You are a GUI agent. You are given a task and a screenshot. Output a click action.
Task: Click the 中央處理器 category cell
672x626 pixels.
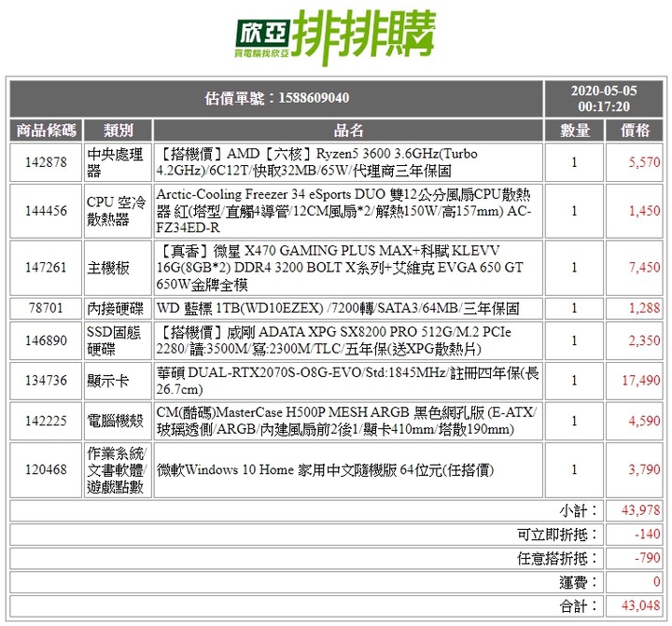click(118, 162)
